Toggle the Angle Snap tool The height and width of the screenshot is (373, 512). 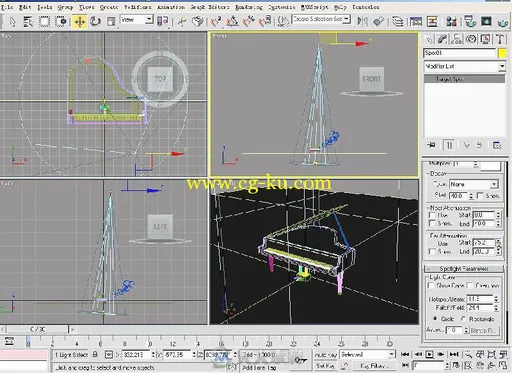[x=232, y=22]
